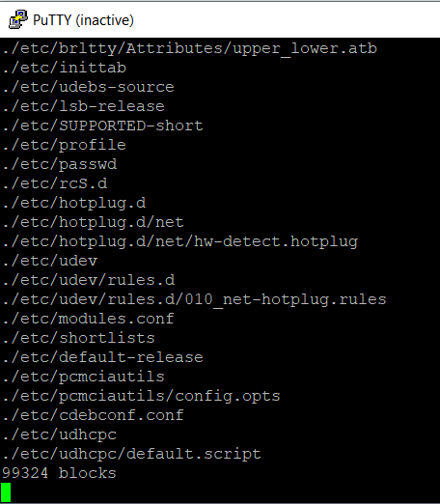Click the PuTTY (inactive) title text
This screenshot has height=504, width=440.
pyautogui.click(x=83, y=20)
